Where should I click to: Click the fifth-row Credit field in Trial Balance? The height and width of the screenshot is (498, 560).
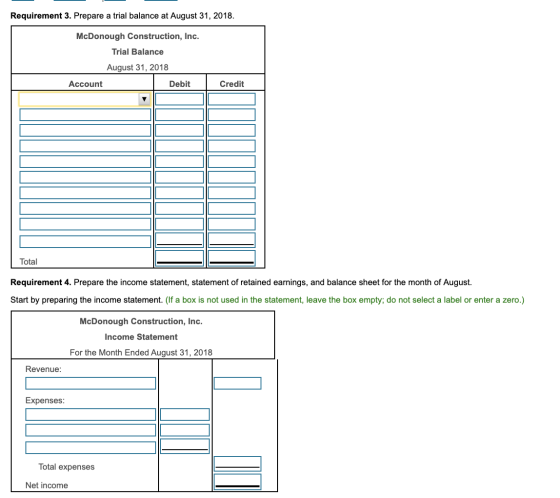point(232,161)
